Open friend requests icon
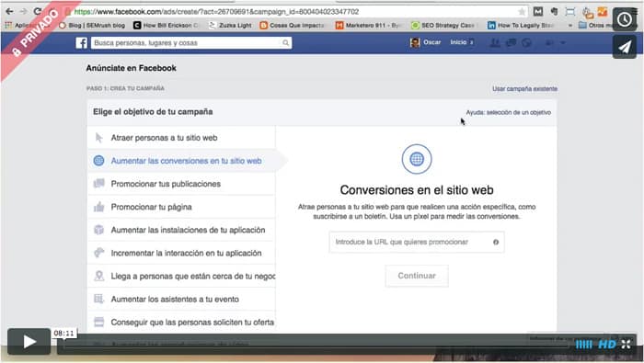The height and width of the screenshot is (363, 644). (495, 42)
